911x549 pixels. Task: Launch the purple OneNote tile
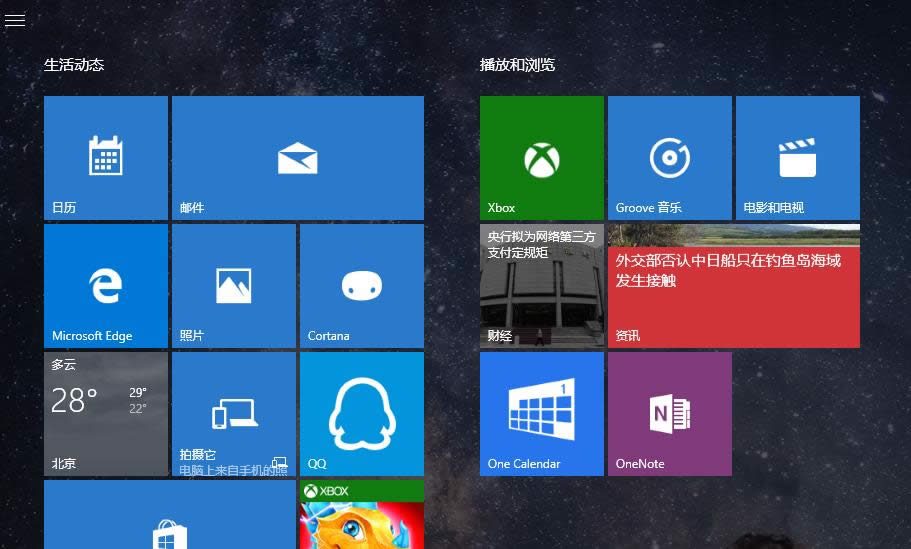670,413
